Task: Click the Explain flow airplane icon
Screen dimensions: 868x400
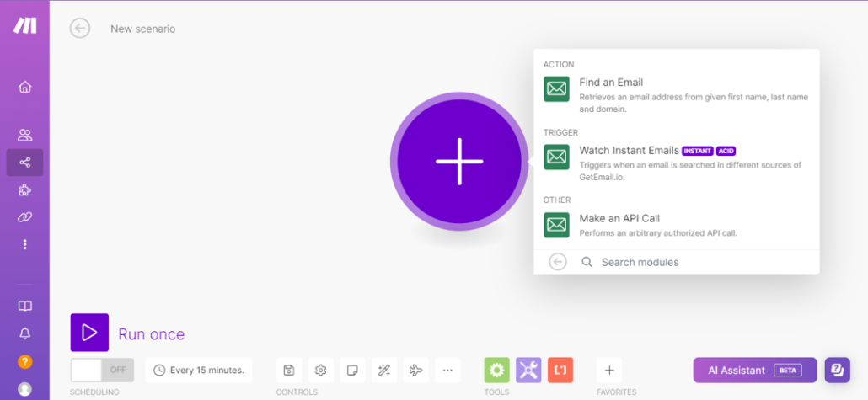Action: (415, 371)
